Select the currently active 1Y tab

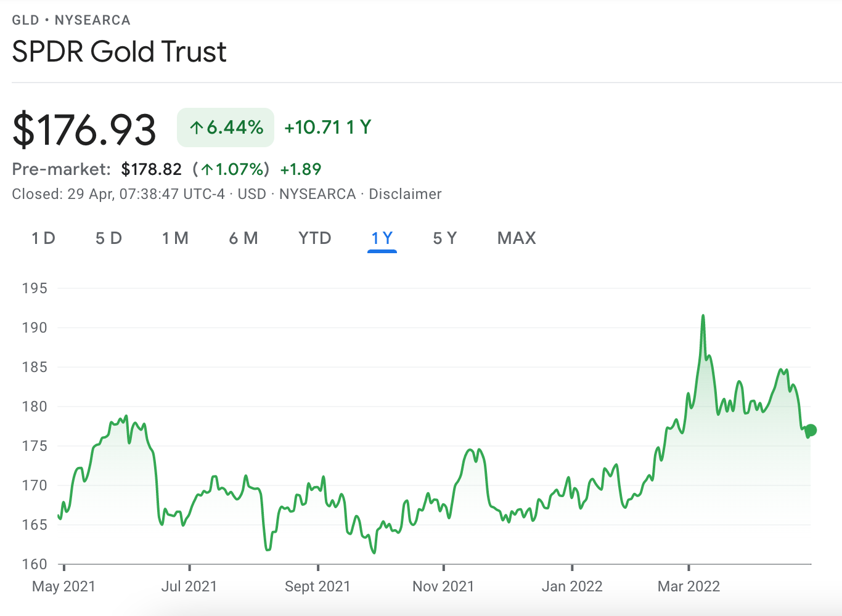click(382, 238)
